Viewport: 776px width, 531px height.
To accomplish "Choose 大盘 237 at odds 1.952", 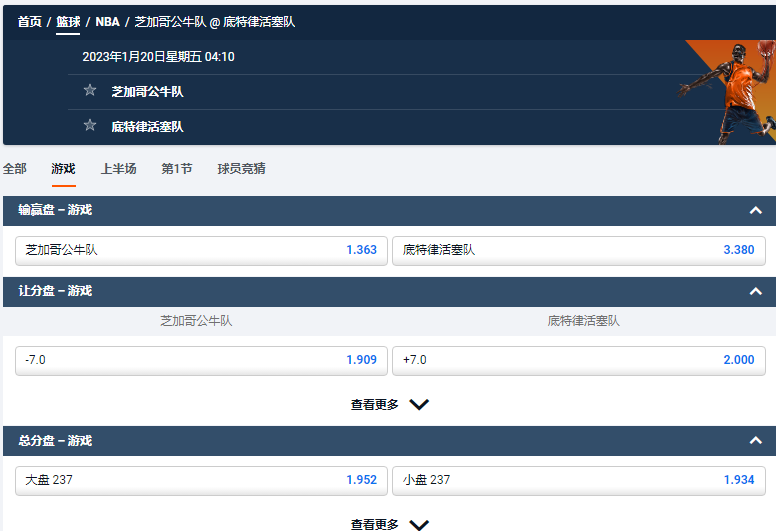I will pos(201,480).
